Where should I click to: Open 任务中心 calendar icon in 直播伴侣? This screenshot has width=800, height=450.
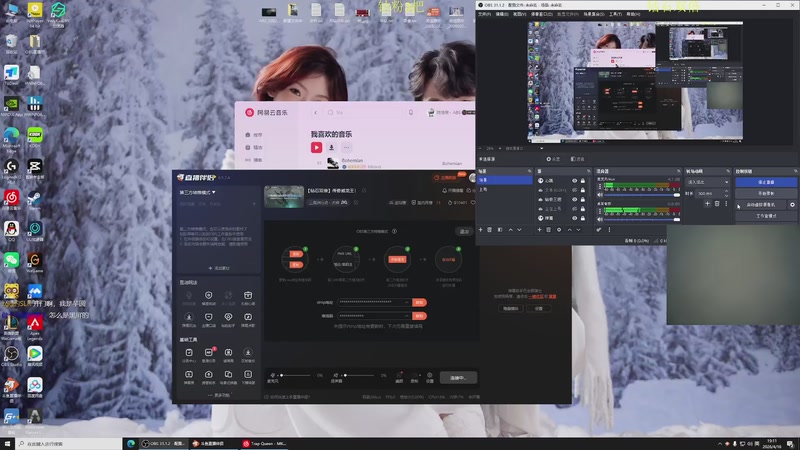click(x=189, y=353)
